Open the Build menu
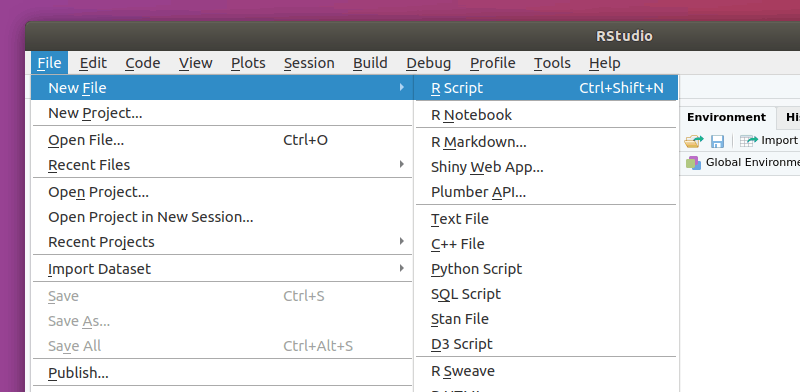 pyautogui.click(x=370, y=63)
